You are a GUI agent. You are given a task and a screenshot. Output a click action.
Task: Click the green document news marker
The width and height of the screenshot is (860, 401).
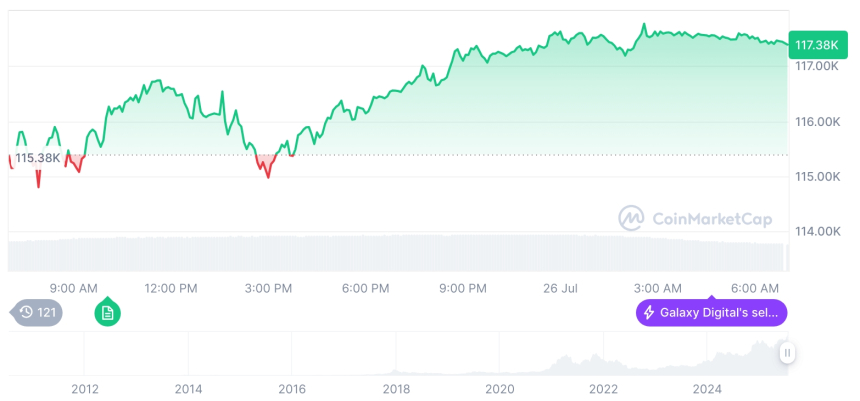click(x=108, y=313)
